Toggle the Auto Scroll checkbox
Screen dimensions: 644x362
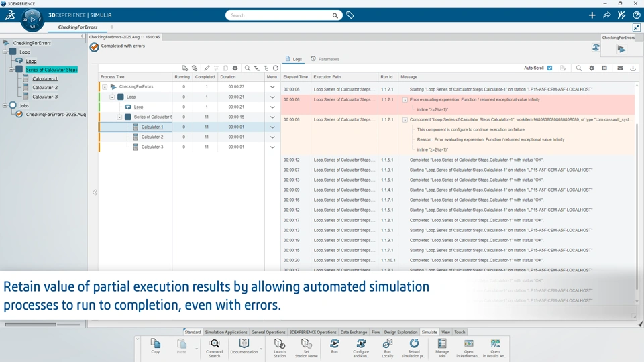click(x=549, y=68)
